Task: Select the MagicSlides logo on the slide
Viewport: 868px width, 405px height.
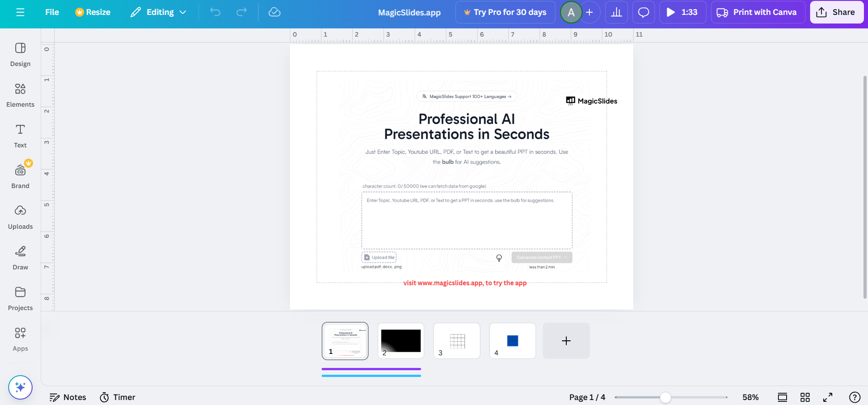Action: pyautogui.click(x=592, y=101)
